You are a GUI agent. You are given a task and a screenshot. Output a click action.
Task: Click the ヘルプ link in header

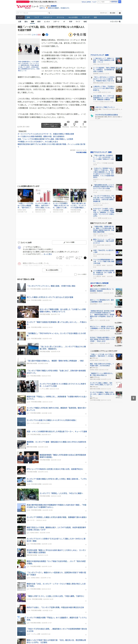pos(94,2)
